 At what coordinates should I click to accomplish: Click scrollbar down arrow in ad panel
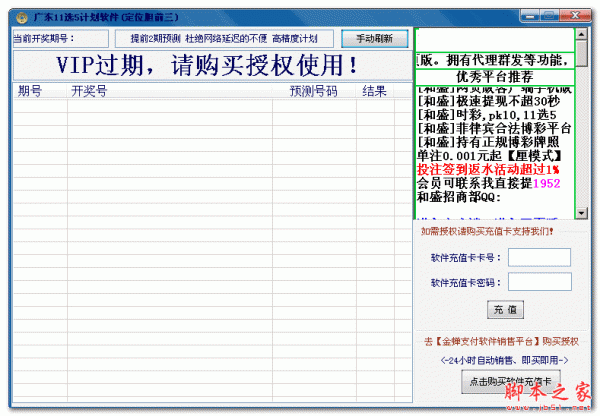tap(581, 213)
